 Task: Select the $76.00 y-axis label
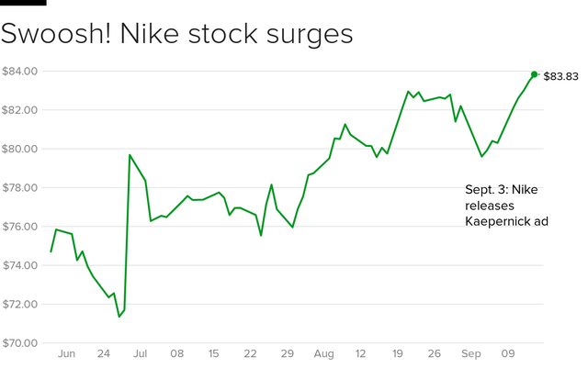tap(19, 227)
